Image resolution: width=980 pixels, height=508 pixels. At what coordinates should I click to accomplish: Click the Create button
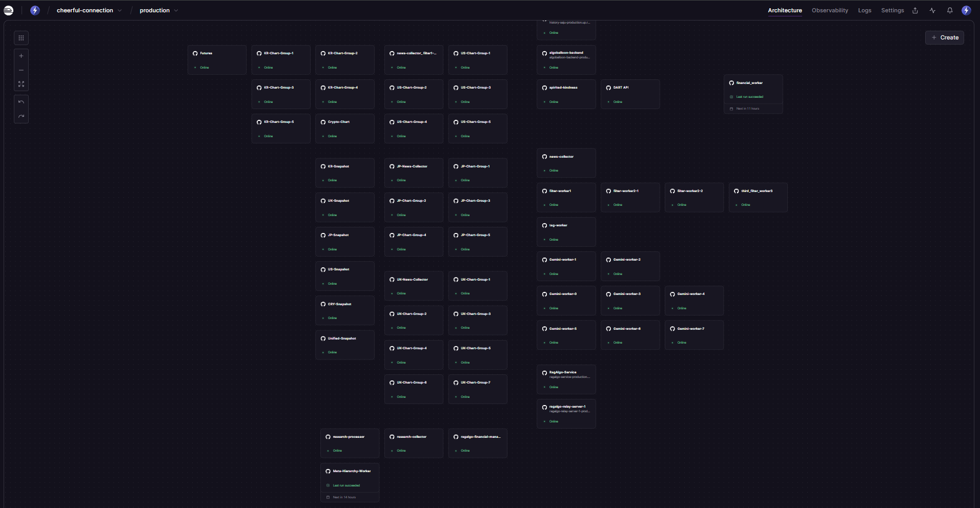[x=945, y=37]
